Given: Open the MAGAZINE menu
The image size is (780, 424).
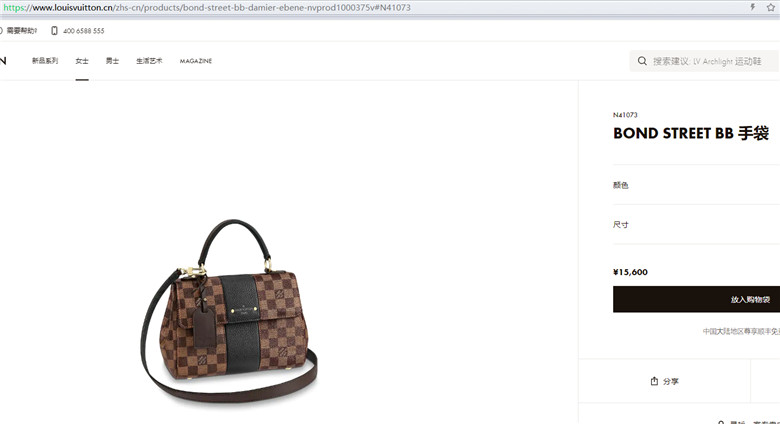Looking at the screenshot, I should [196, 61].
